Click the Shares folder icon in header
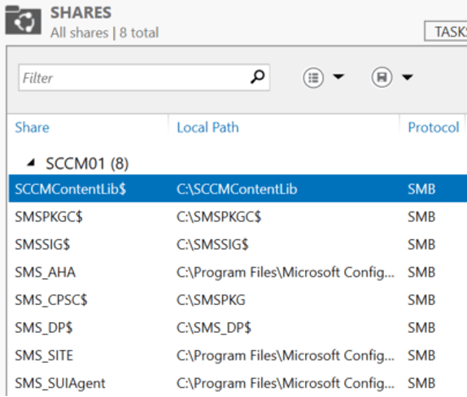Image resolution: width=467 pixels, height=397 pixels. [23, 21]
